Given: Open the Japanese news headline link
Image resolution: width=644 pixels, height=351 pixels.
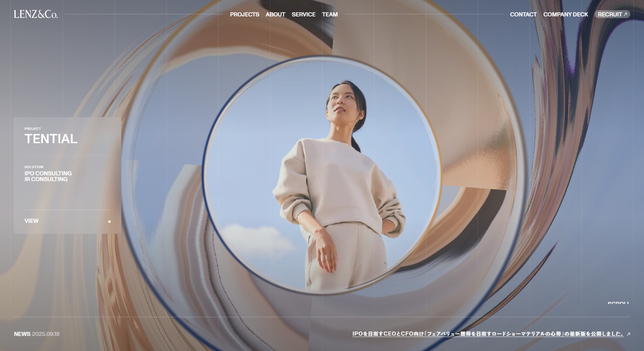Looking at the screenshot, I should click(488, 334).
